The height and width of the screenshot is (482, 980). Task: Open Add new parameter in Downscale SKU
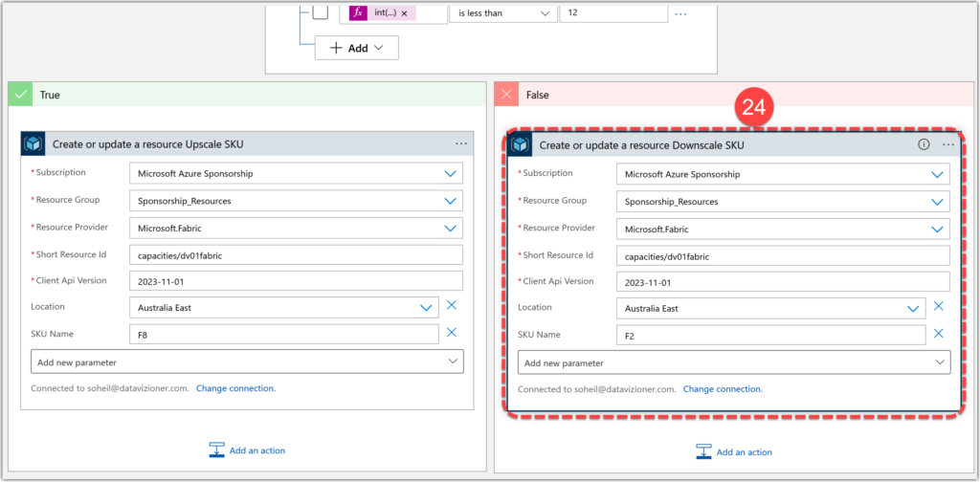(x=734, y=362)
